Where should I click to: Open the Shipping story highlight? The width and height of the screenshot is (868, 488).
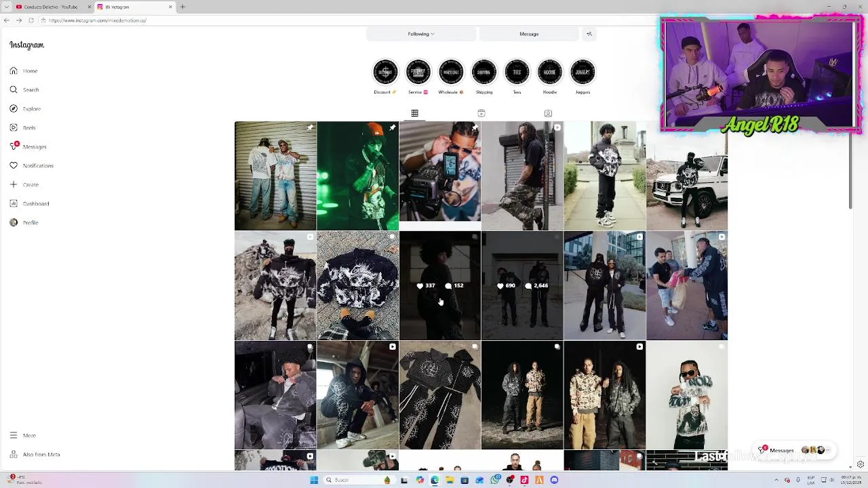point(484,72)
